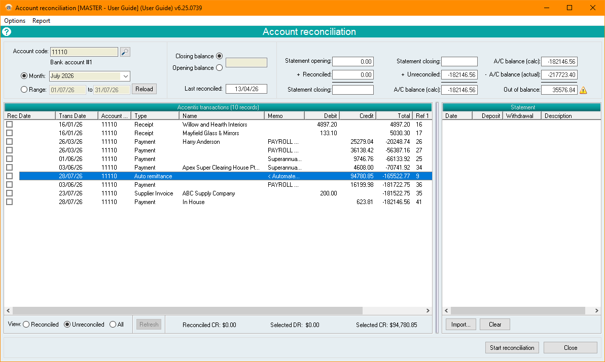Click the debit amount 4897.20
Screen dimensions: 605x362
coord(327,124)
